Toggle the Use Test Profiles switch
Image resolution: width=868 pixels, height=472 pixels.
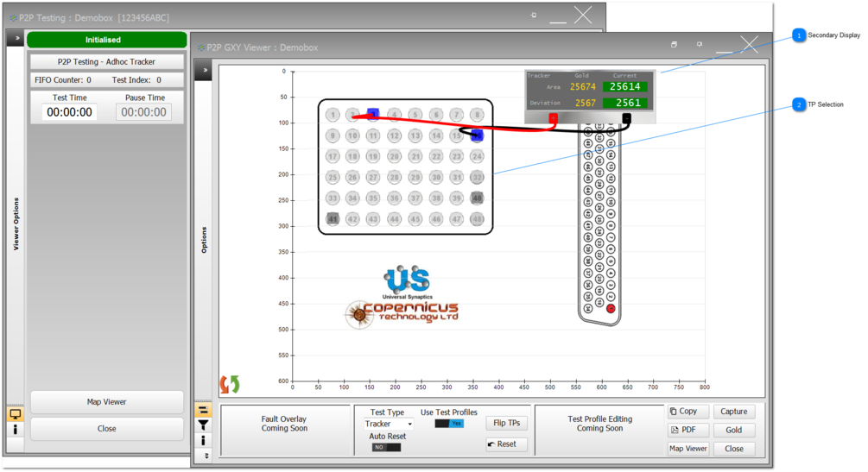(x=449, y=424)
